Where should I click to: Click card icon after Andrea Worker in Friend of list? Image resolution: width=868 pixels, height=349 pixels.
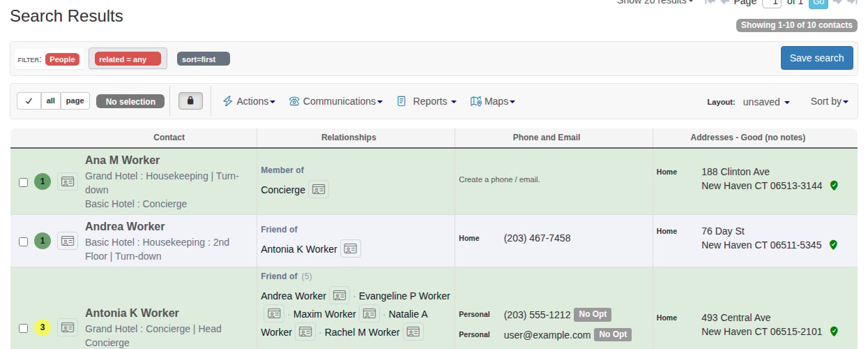click(340, 295)
